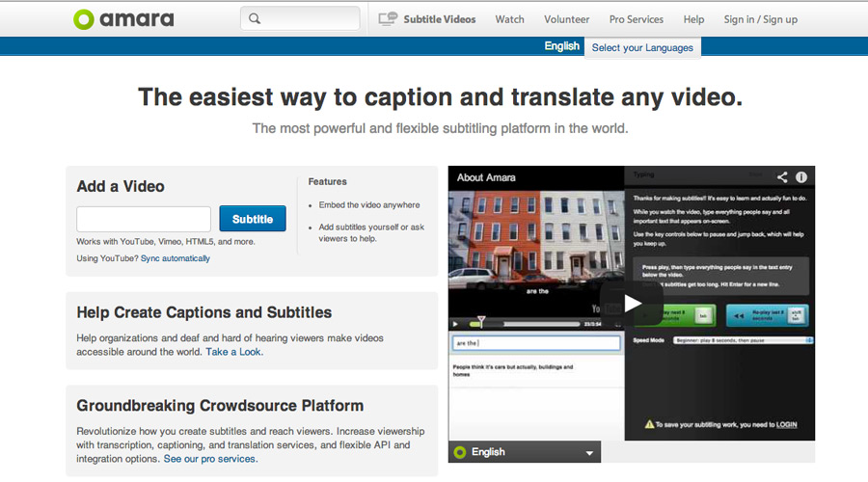Viewport: 868px width, 482px height.
Task: Open the Select your Languages dropdown
Action: (x=642, y=47)
